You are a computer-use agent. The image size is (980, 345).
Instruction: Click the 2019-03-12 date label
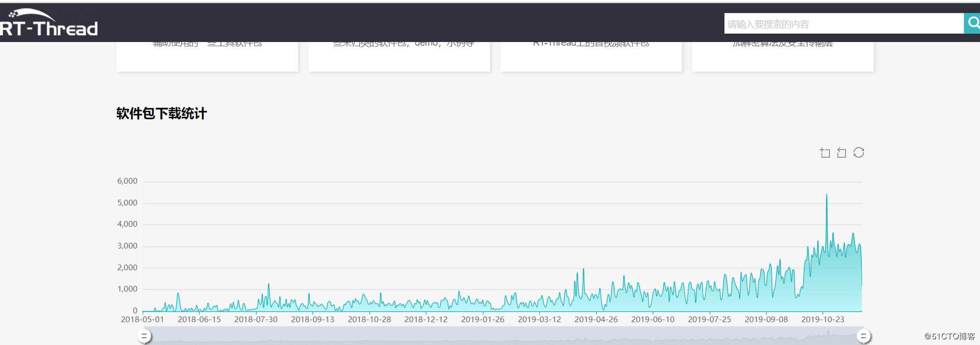point(539,320)
